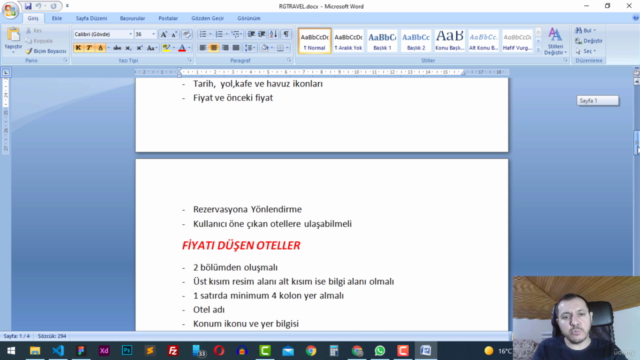Screen dimensions: 640x360
Task: Switch to Giriş tab
Action: coord(33,18)
